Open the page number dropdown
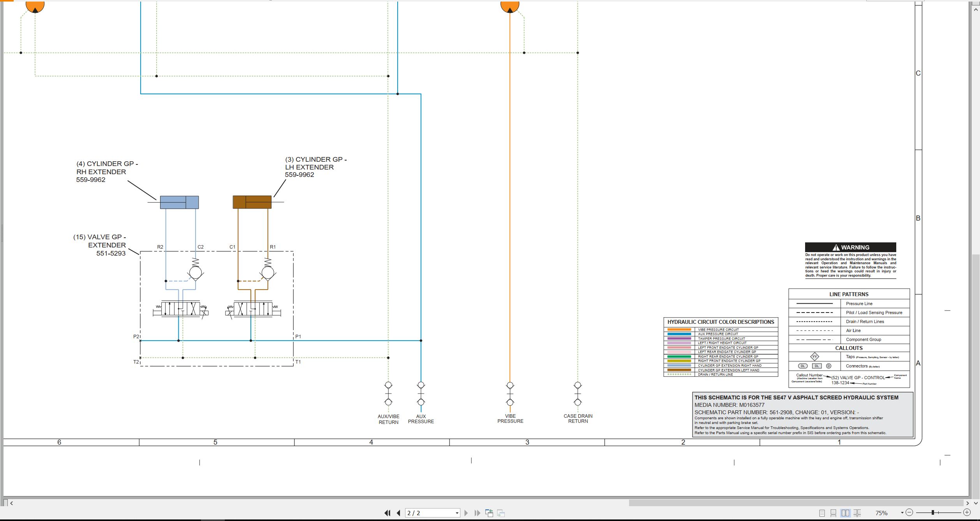Viewport: 980px width, 521px height. point(457,513)
